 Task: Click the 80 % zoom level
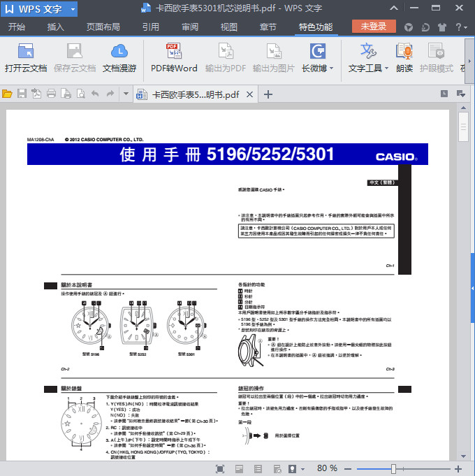pyautogui.click(x=328, y=468)
